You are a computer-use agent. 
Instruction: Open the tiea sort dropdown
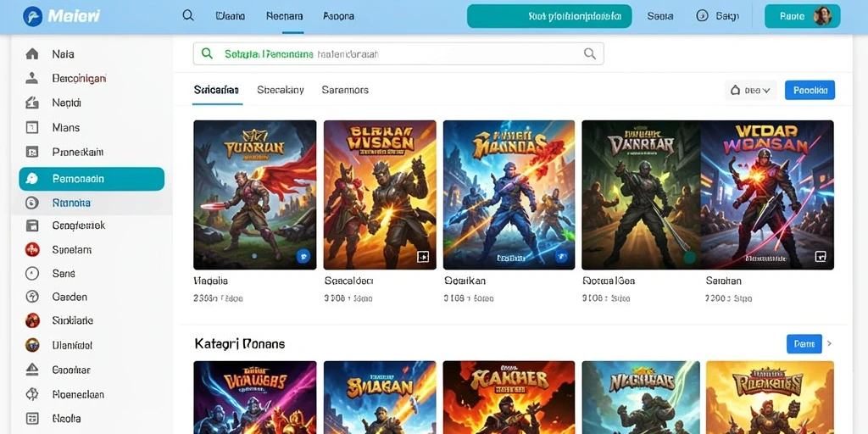coord(751,90)
